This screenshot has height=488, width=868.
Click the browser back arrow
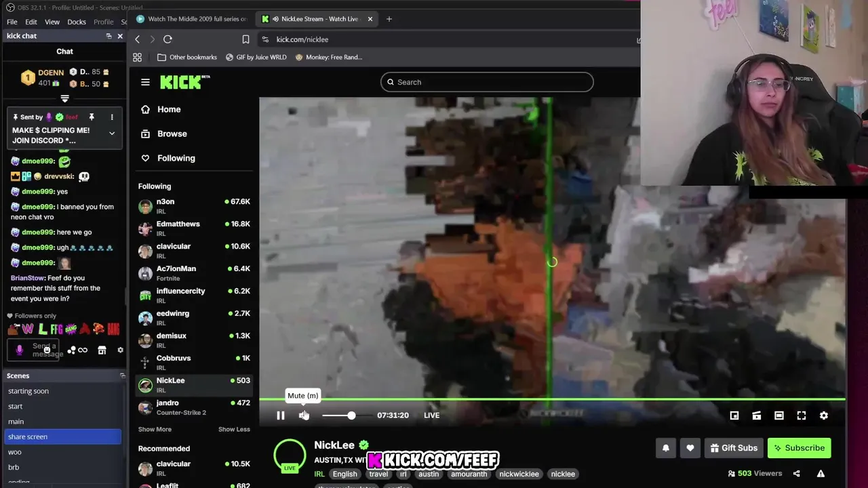pyautogui.click(x=137, y=39)
